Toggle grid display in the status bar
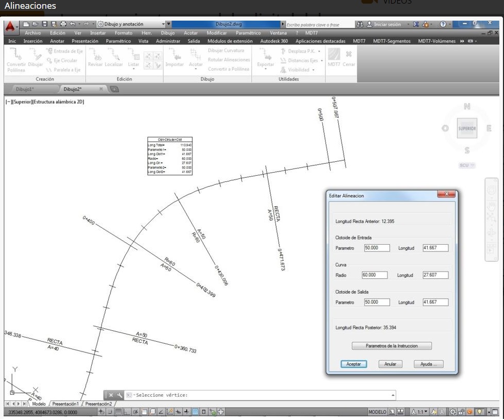Screen dimensions: 504x420 [118, 412]
